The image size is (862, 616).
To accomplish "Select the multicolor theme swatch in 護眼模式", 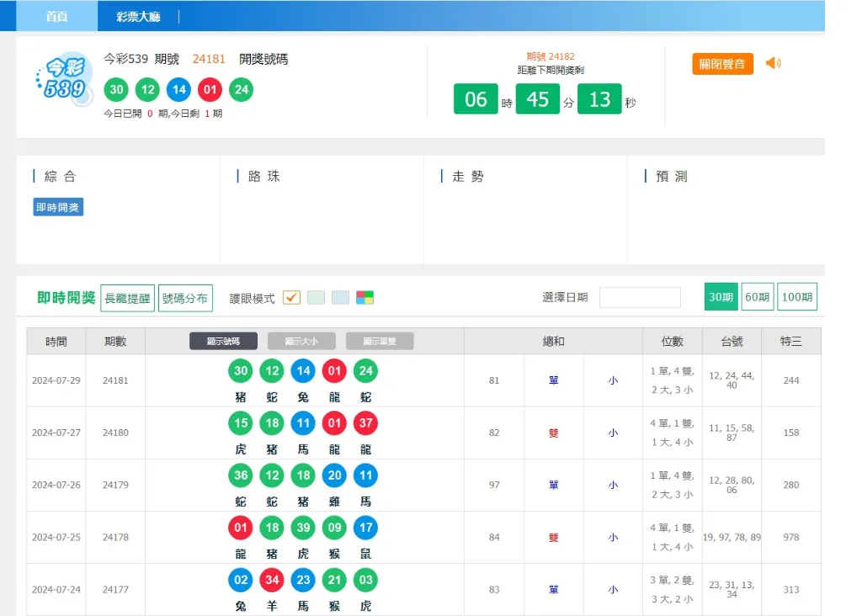I will pyautogui.click(x=365, y=297).
